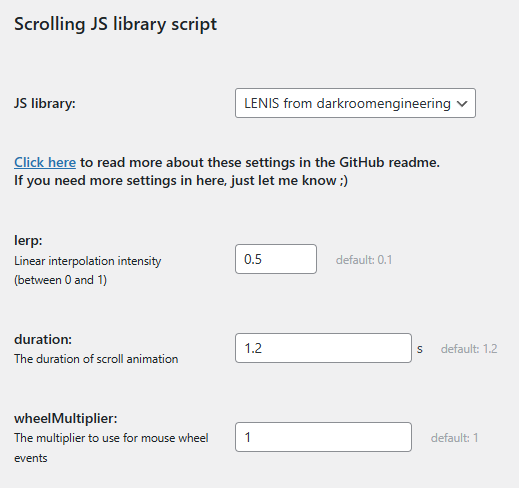
Task: Click the dropdown chevron arrow
Action: [462, 104]
